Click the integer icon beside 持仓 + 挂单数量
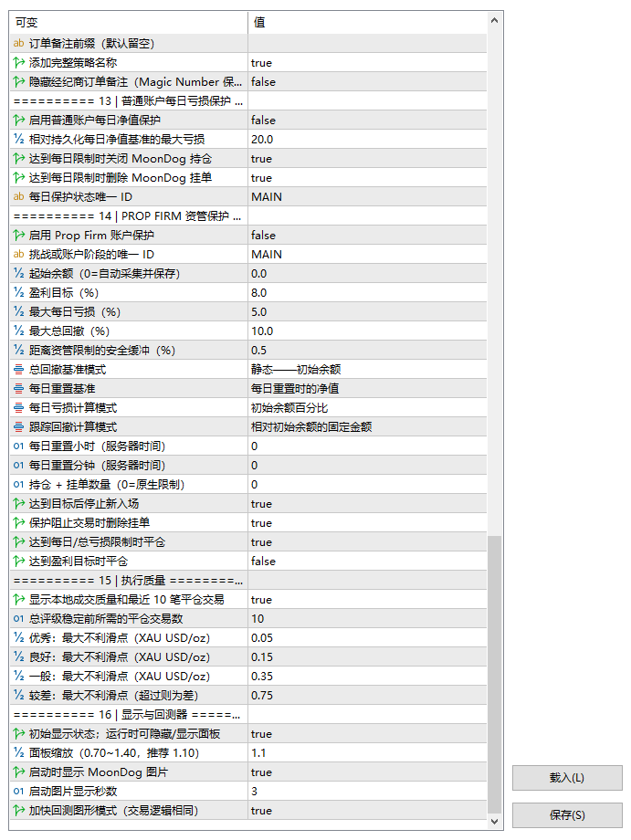The height and width of the screenshot is (840, 631). [x=19, y=485]
